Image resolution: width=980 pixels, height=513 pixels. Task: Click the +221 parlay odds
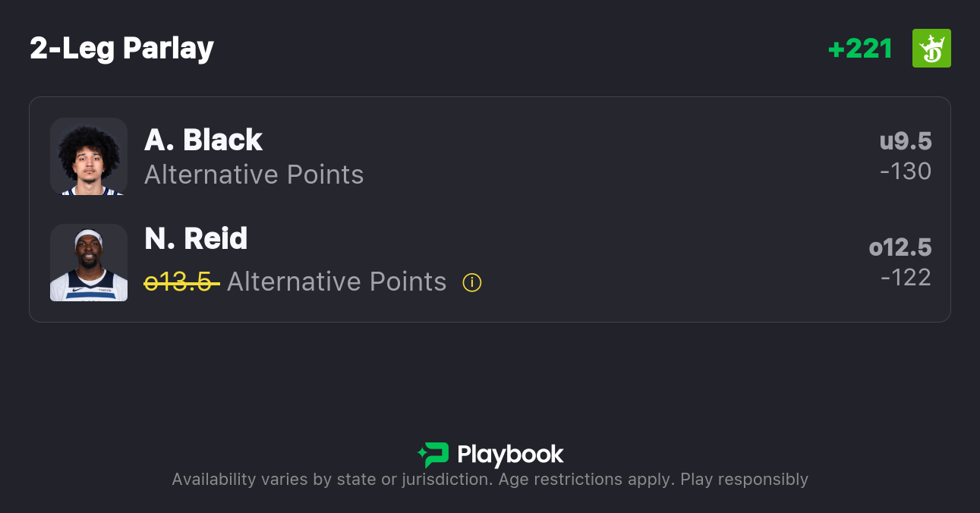tap(860, 49)
